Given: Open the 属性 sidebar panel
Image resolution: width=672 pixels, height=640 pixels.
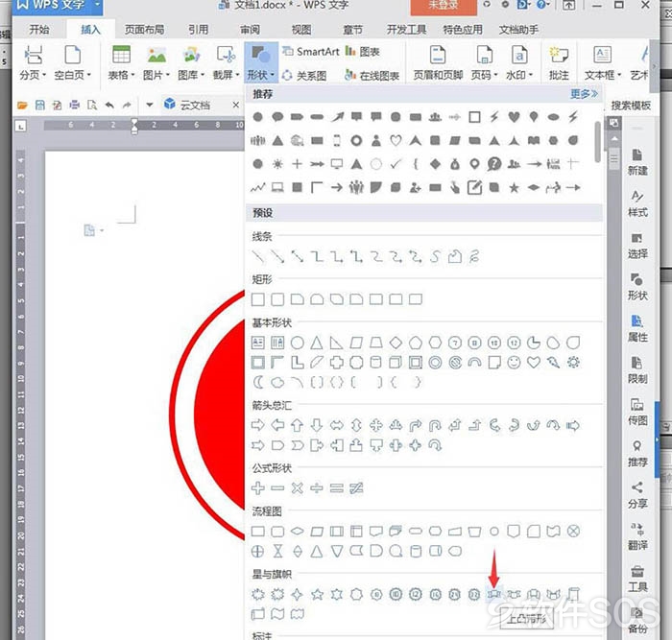Looking at the screenshot, I should [637, 328].
